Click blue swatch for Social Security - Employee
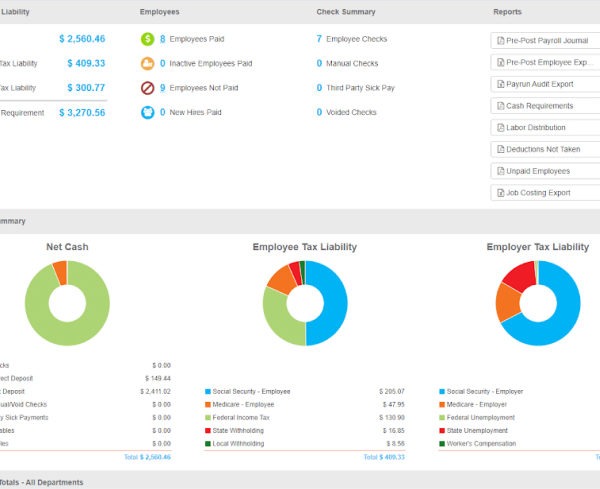The width and height of the screenshot is (600, 489). [208, 391]
